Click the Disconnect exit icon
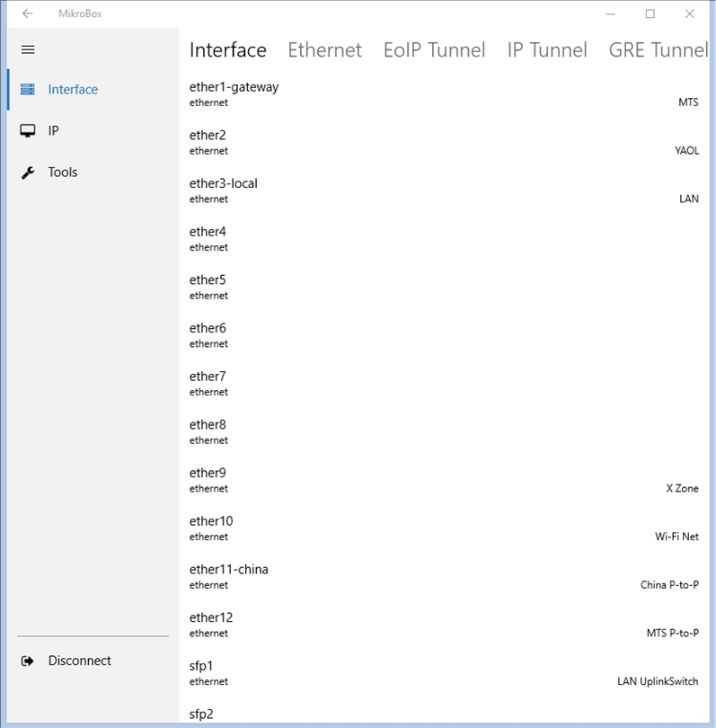Image resolution: width=716 pixels, height=728 pixels. tap(28, 661)
